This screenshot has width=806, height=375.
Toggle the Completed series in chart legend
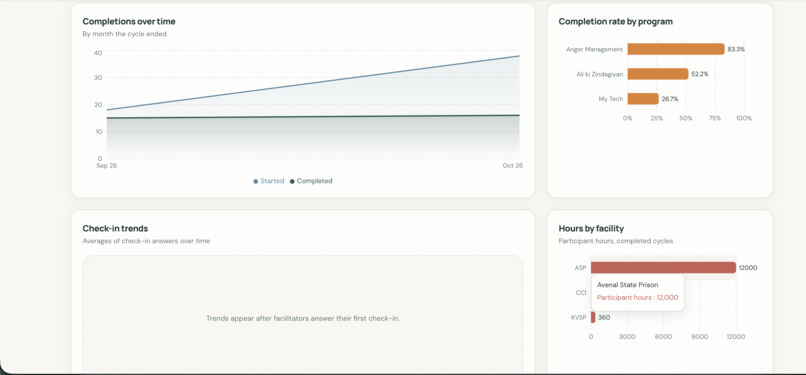[311, 181]
